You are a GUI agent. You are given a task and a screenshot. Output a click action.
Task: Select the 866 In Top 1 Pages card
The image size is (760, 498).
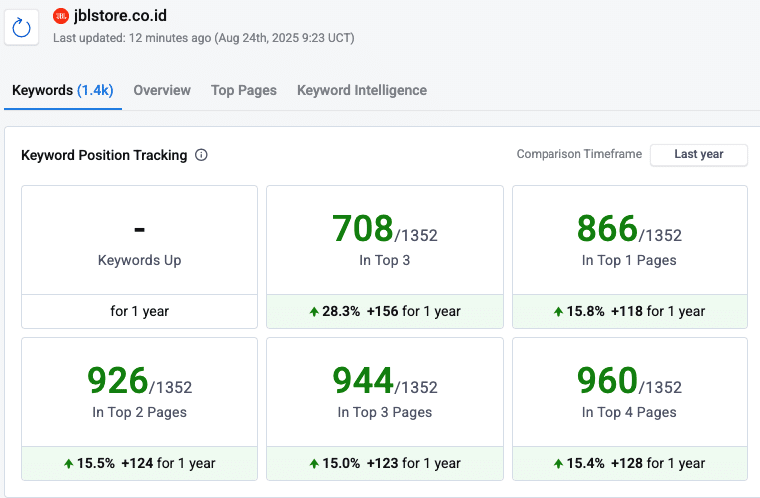tap(630, 257)
